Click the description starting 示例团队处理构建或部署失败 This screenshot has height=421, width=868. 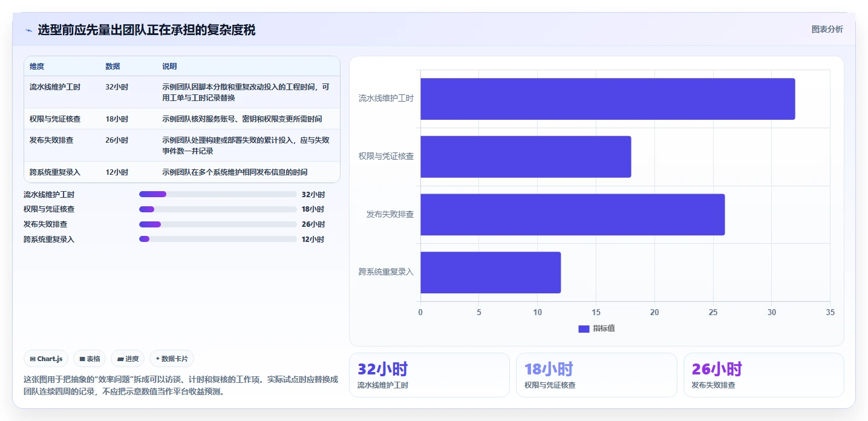coord(246,145)
